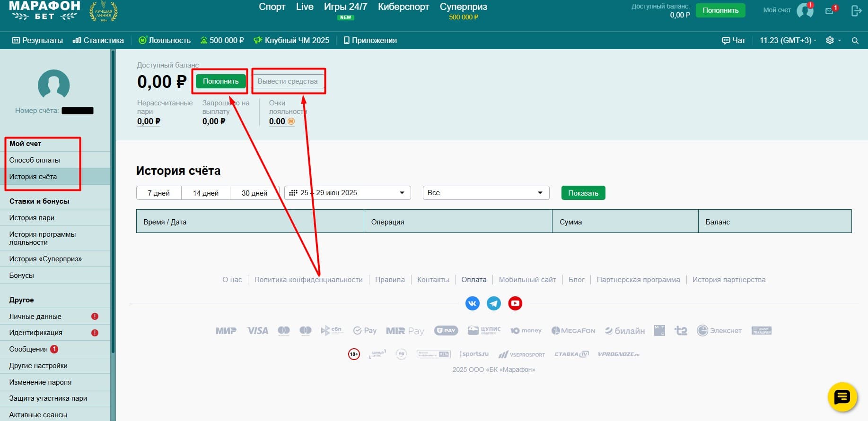Open История пари in sidebar
868x421 pixels.
(55, 218)
